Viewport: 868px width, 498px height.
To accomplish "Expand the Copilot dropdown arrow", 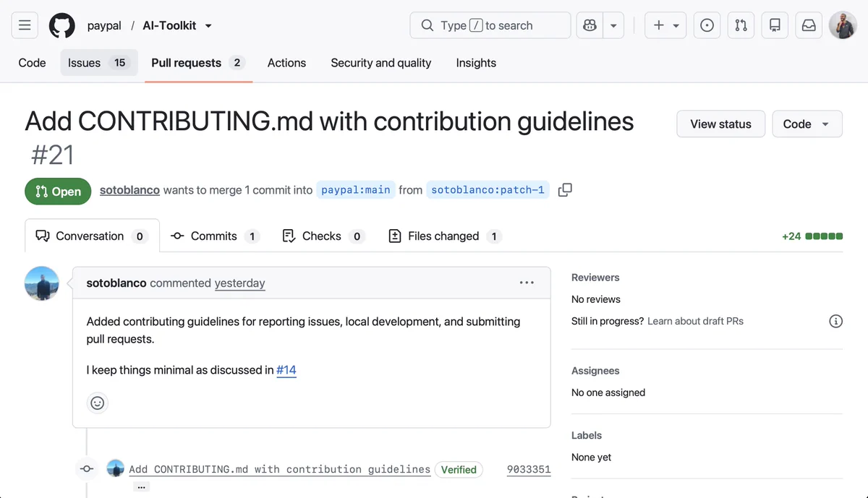I will [x=613, y=25].
